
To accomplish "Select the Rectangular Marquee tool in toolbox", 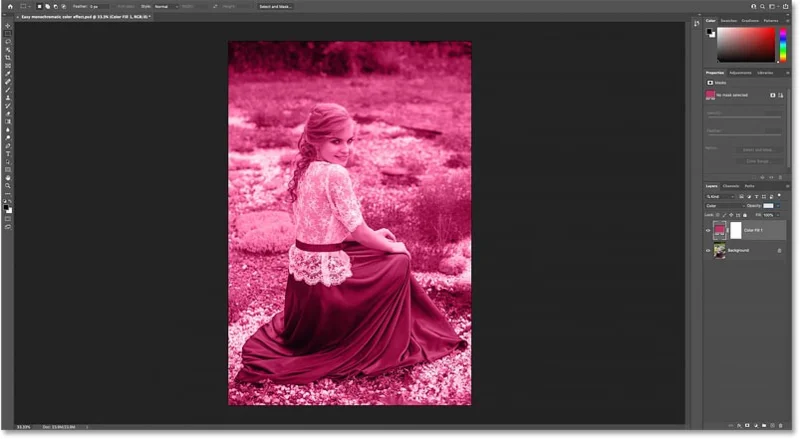I will tap(8, 34).
